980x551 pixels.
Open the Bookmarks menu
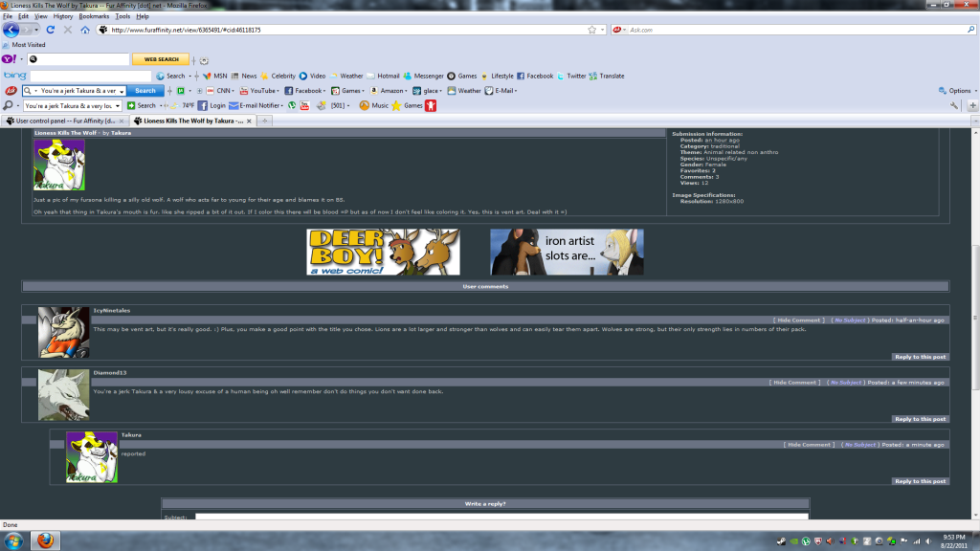tap(94, 16)
